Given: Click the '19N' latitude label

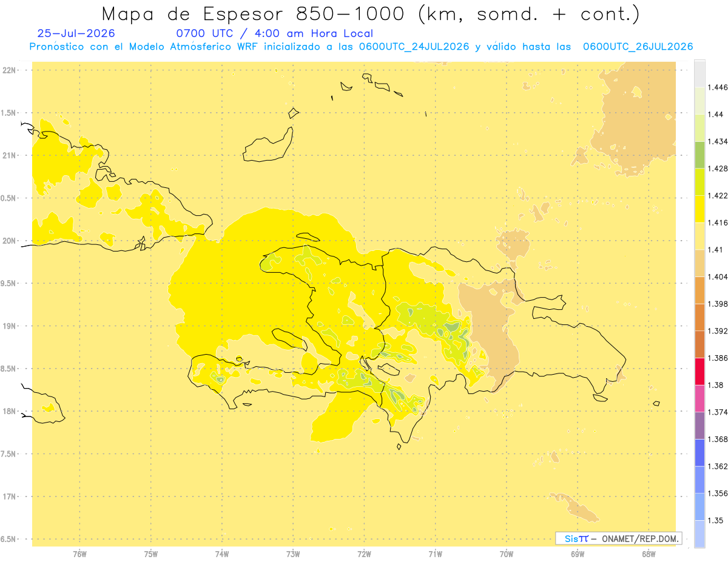Looking at the screenshot, I should tap(8, 326).
